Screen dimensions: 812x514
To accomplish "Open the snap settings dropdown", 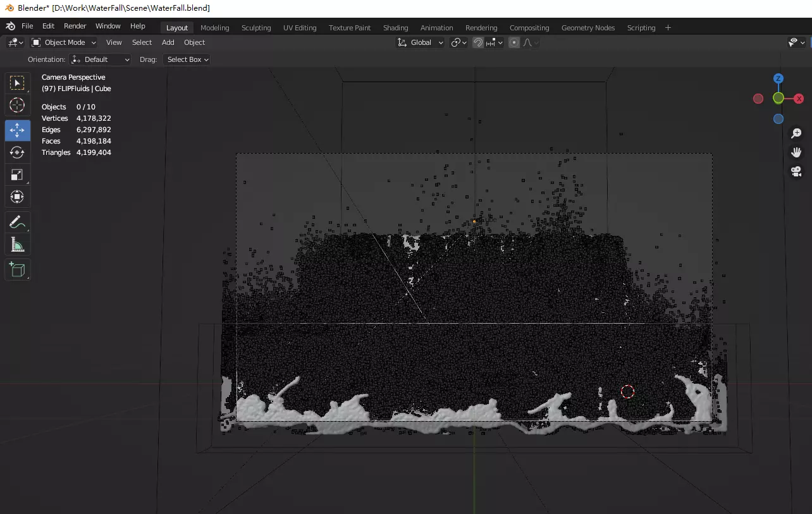I will tap(494, 42).
